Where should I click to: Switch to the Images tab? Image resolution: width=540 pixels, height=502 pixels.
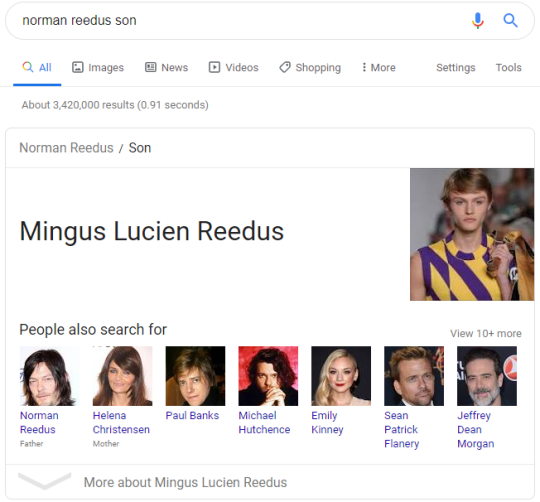pos(98,67)
